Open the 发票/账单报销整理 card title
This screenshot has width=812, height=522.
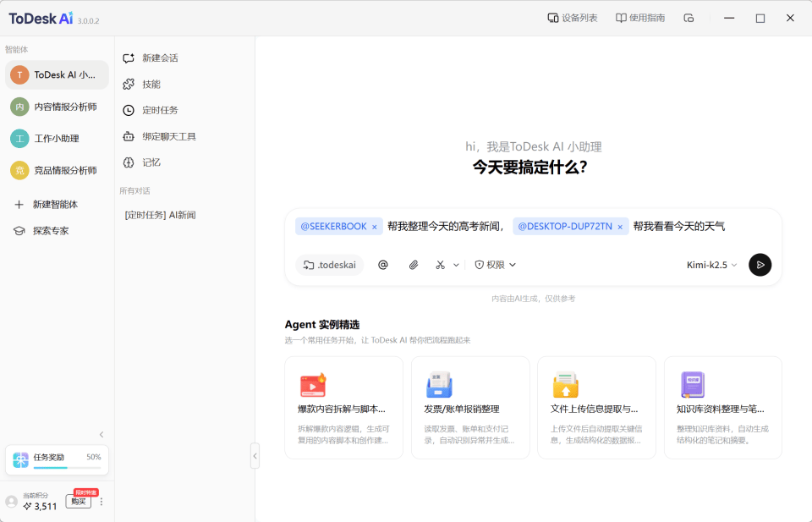tap(462, 409)
